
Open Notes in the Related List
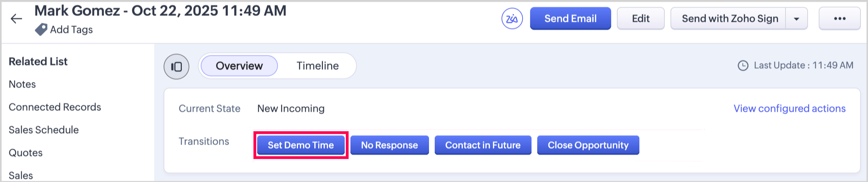(x=22, y=84)
